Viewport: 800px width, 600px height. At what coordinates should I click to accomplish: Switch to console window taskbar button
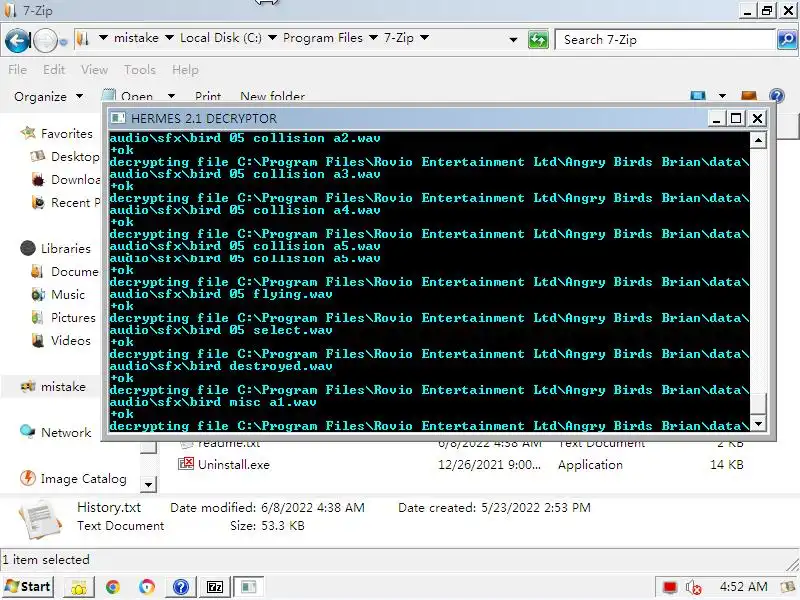pos(249,587)
